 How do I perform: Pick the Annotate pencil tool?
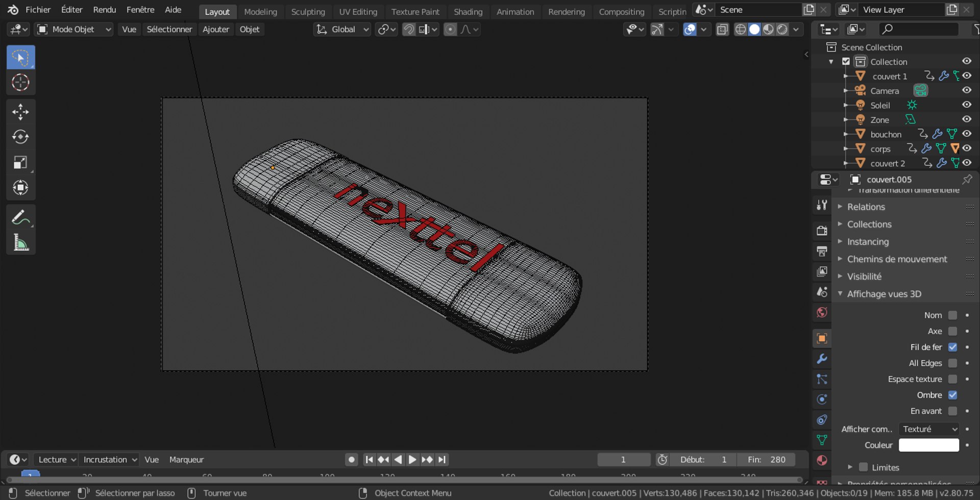click(x=20, y=218)
